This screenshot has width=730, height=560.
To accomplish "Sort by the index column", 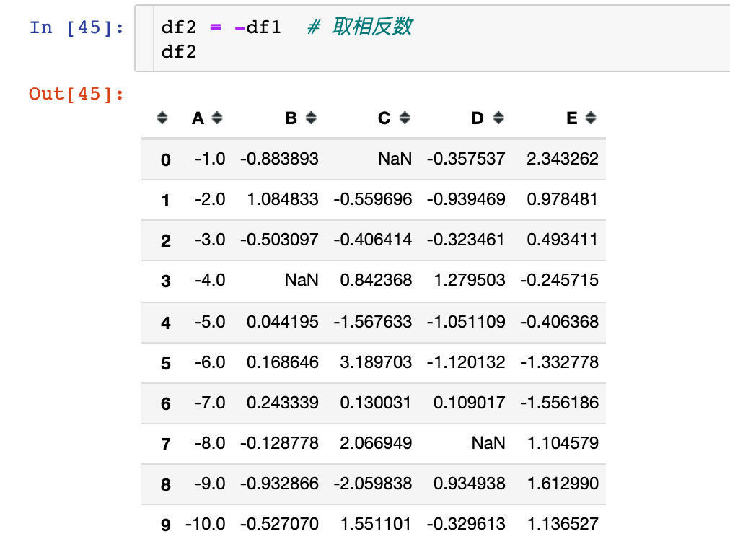I will (162, 118).
